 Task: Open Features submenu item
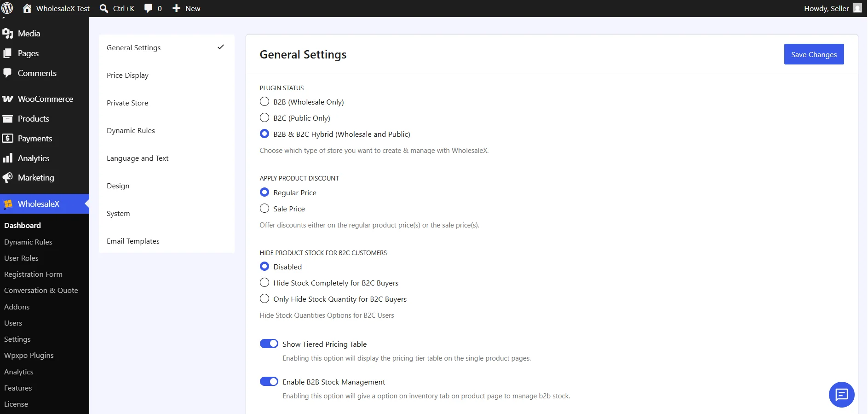45,388
